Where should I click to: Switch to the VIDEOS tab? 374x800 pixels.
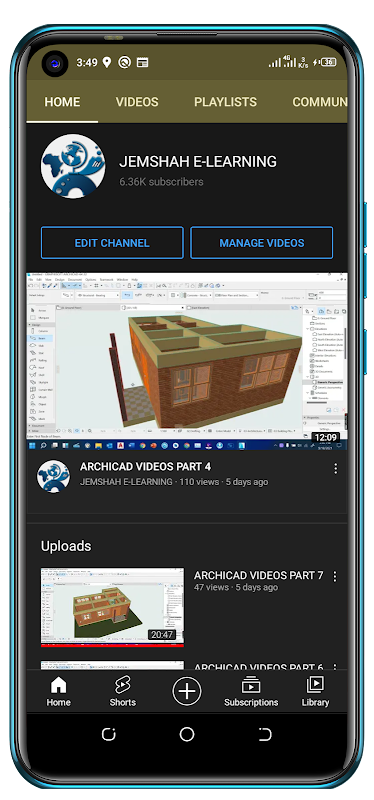137,102
